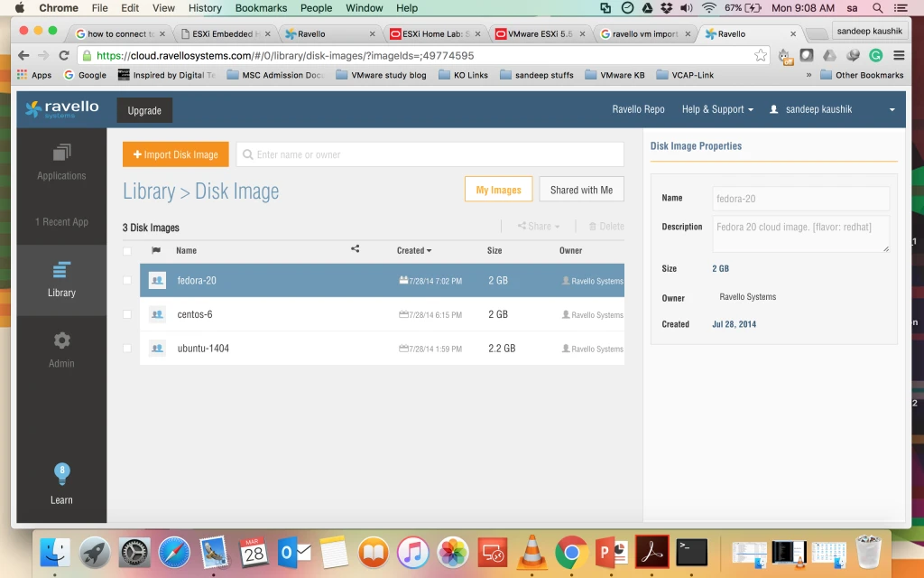
Task: Open the Other Bookmarks folder
Action: [x=862, y=75]
